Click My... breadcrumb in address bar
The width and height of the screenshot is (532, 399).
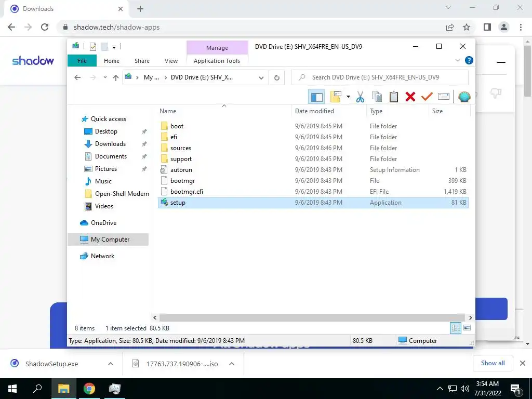(x=151, y=77)
